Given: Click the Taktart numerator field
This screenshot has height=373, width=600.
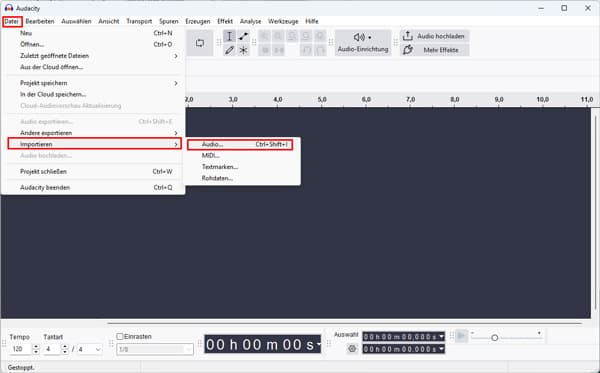Looking at the screenshot, I should click(x=52, y=349).
